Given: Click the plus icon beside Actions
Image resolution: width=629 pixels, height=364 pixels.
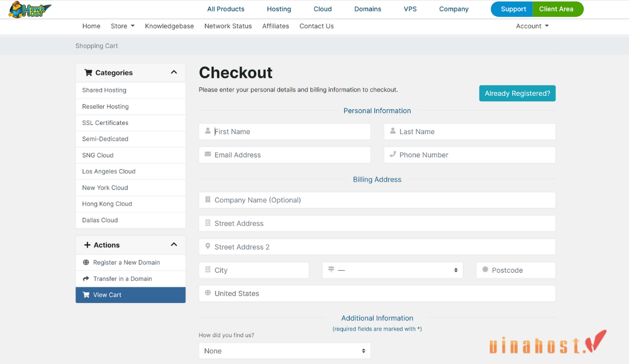Looking at the screenshot, I should point(87,245).
